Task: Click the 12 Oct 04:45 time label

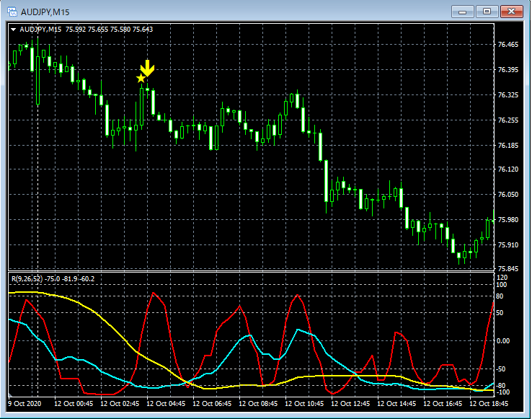Action: click(166, 403)
